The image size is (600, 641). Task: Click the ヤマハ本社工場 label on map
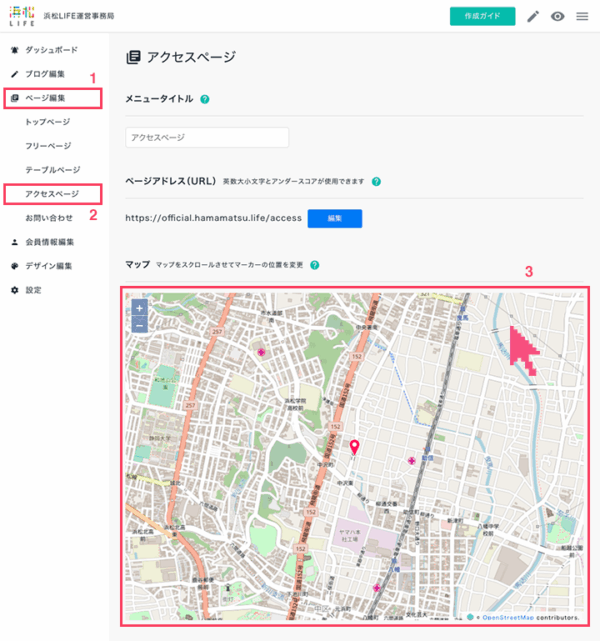[x=350, y=536]
